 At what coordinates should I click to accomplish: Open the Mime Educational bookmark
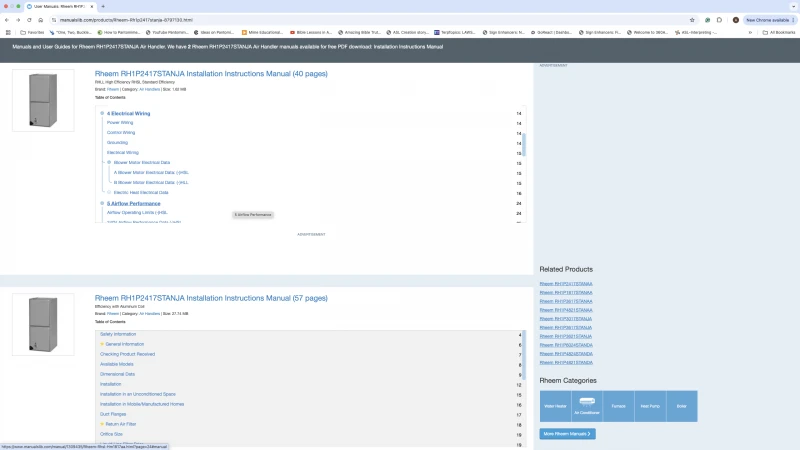[x=262, y=32]
